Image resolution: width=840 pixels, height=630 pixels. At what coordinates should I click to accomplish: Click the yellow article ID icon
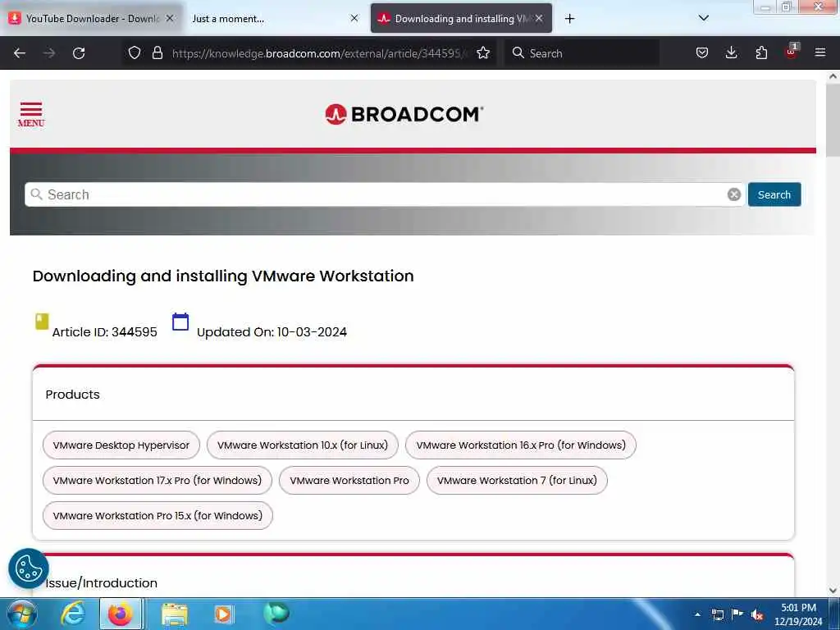coord(42,322)
